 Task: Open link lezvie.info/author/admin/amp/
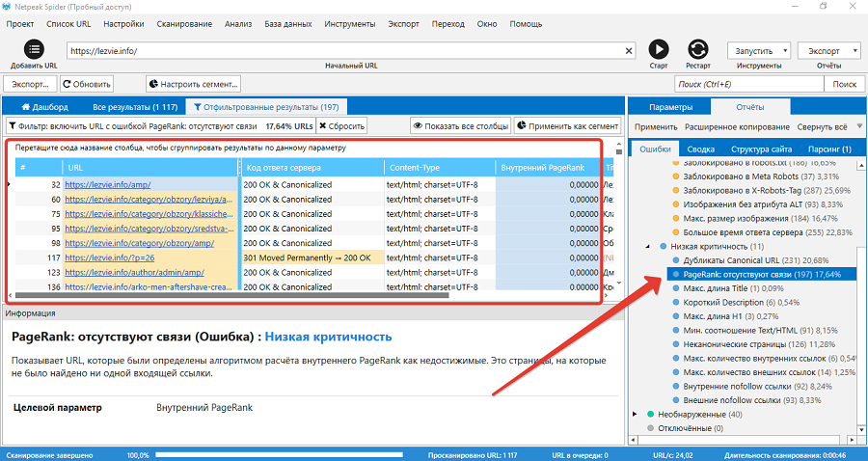pos(134,272)
